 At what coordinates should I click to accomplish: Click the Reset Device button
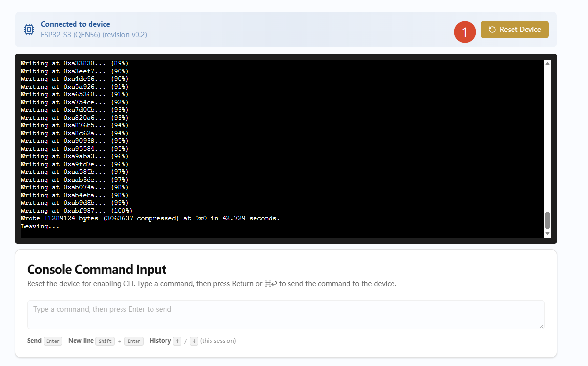514,30
